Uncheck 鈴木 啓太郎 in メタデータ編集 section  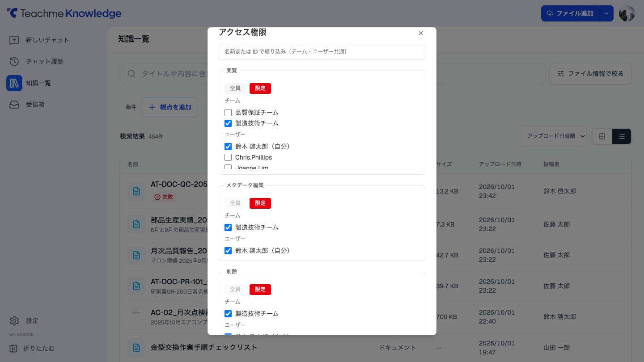click(228, 251)
